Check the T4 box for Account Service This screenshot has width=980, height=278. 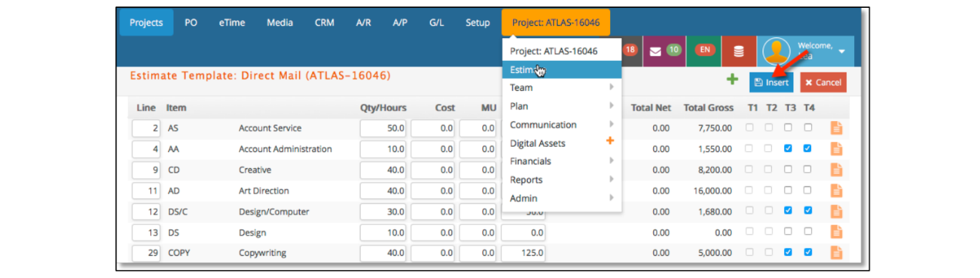click(808, 128)
